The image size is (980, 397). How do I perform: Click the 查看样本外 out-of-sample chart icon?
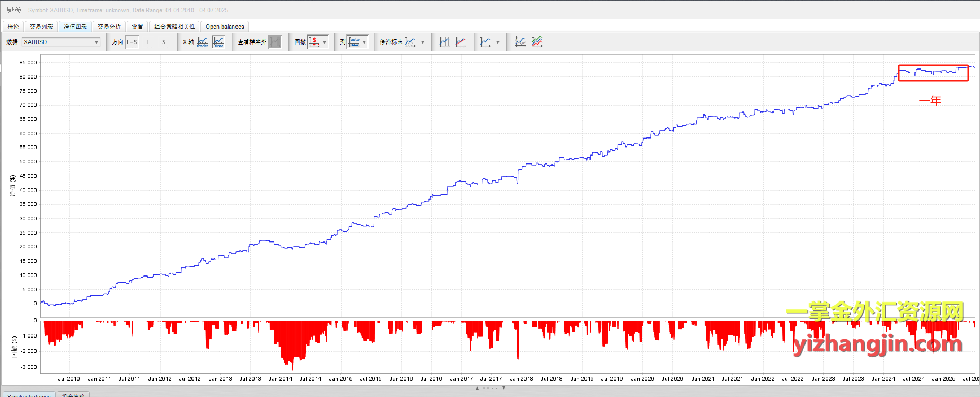[275, 42]
